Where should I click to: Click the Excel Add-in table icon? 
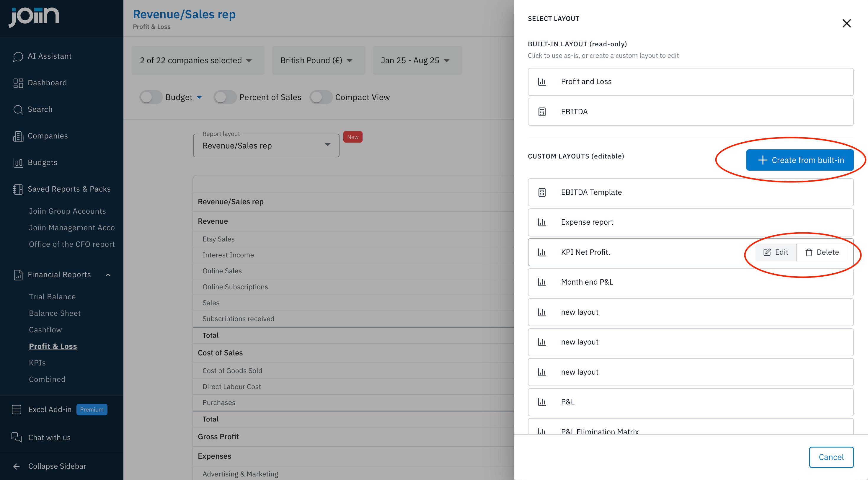tap(17, 410)
